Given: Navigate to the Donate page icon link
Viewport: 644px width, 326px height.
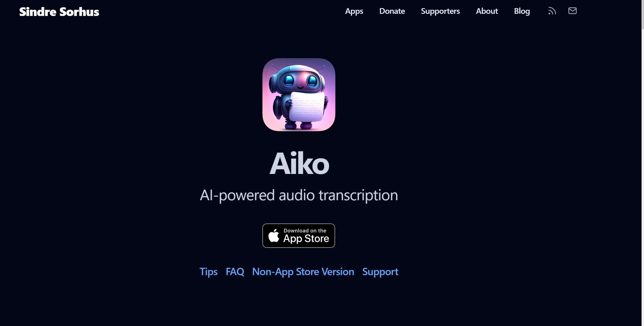Looking at the screenshot, I should 392,11.
